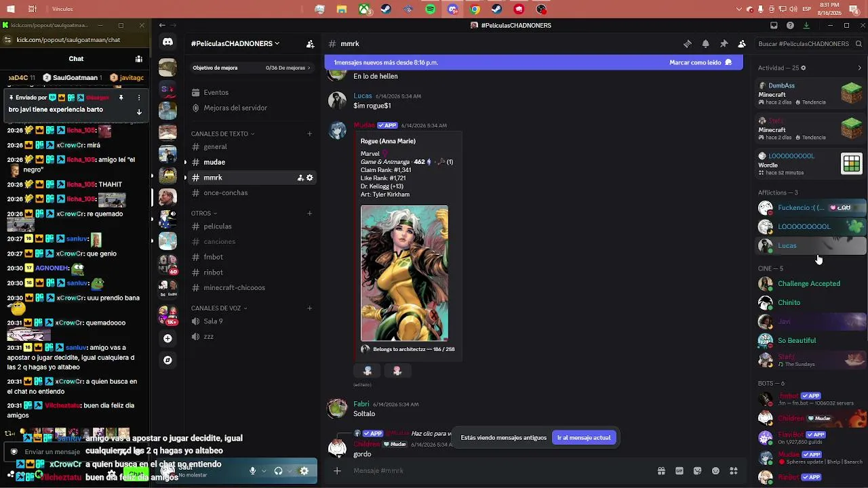The height and width of the screenshot is (488, 868).
Task: Open the Rogue character card image
Action: [404, 273]
